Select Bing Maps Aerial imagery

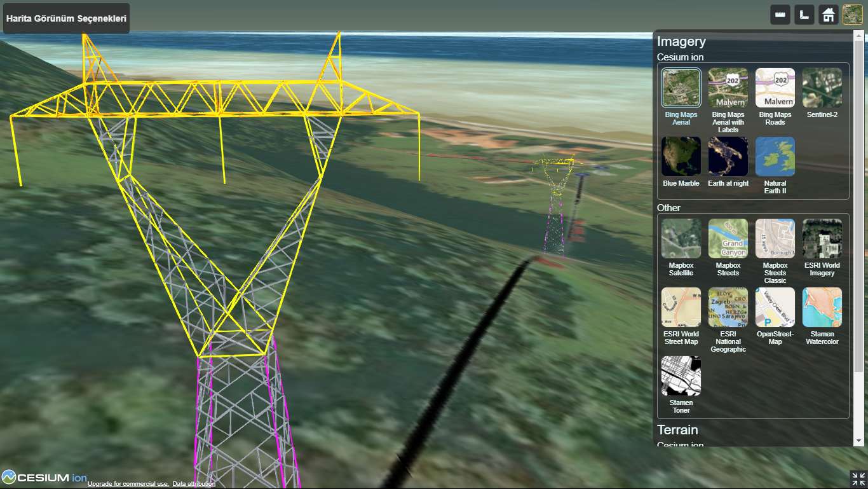pyautogui.click(x=681, y=97)
